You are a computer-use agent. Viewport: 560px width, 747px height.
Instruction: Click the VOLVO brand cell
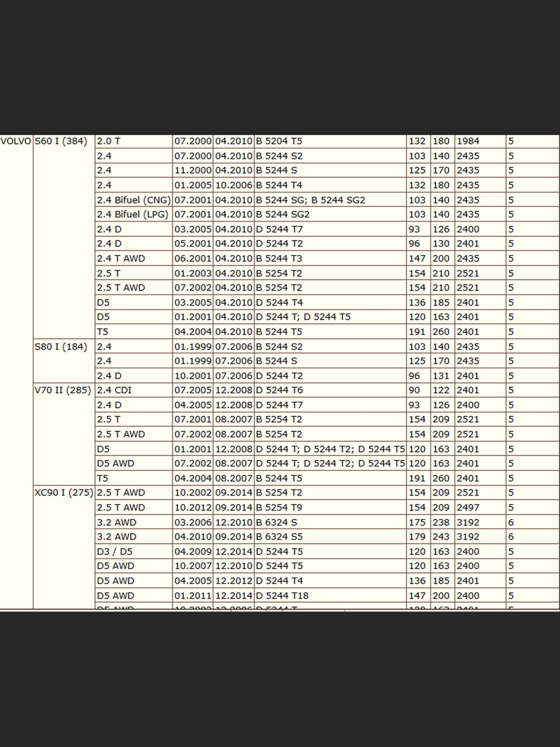[15, 141]
